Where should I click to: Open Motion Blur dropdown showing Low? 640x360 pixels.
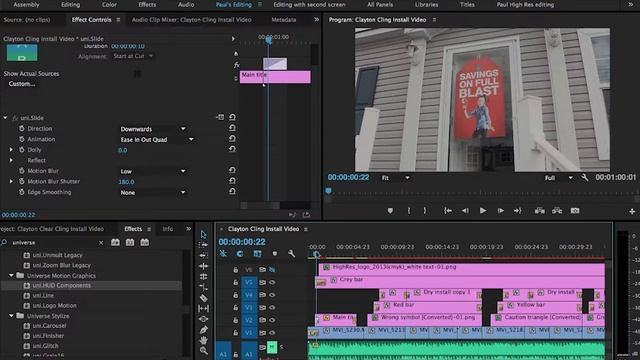click(x=153, y=171)
